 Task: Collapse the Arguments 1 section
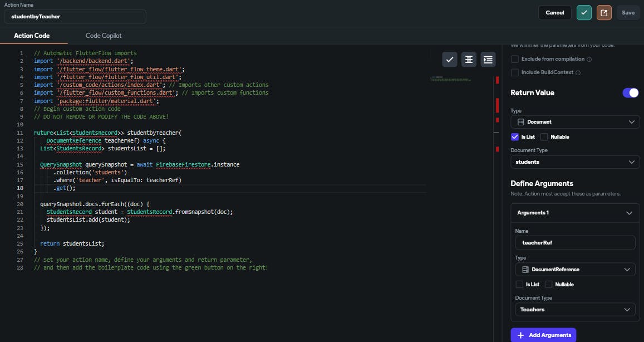630,213
